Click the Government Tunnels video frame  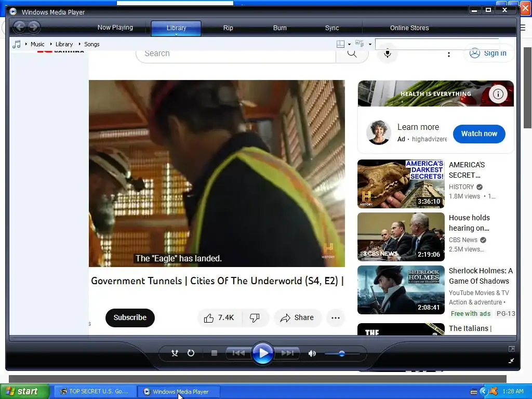(x=217, y=174)
